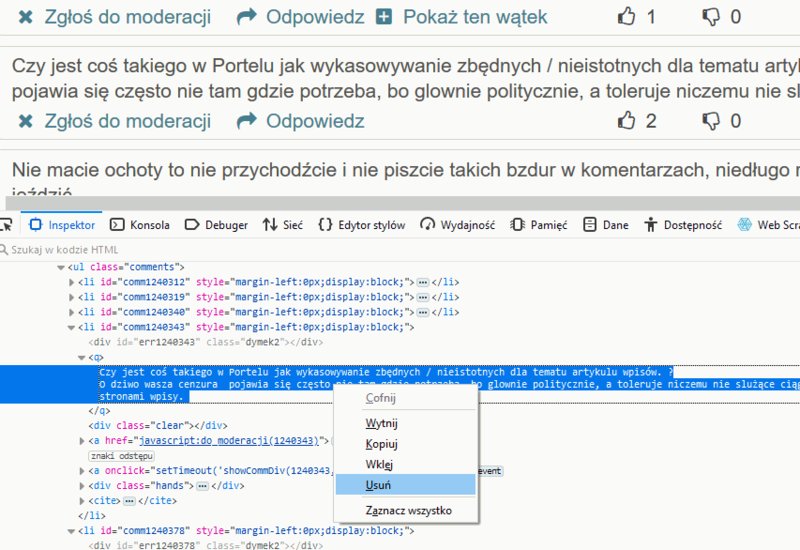Click Zgłoś do moderacji on second comment
This screenshot has width=800, height=550.
(x=114, y=121)
